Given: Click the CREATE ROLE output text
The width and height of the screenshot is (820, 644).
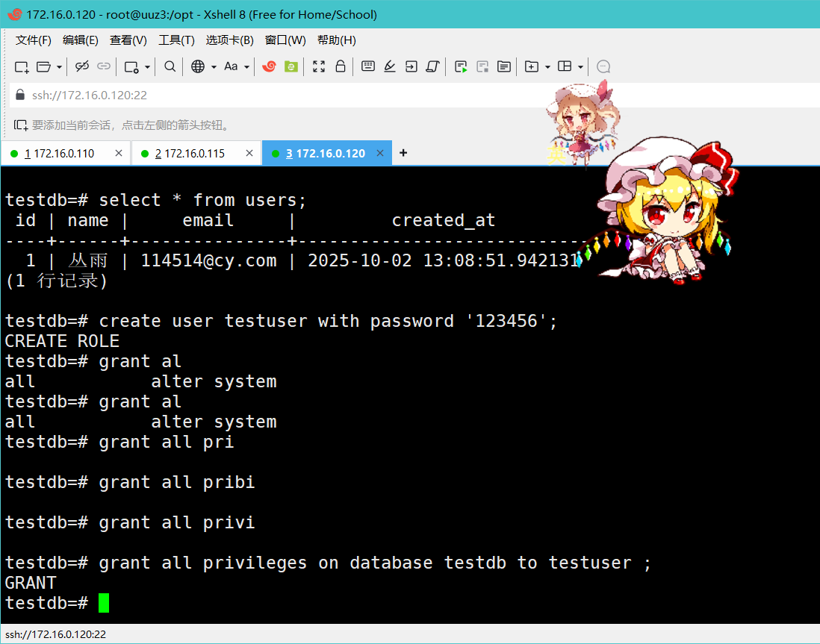Looking at the screenshot, I should 62,341.
